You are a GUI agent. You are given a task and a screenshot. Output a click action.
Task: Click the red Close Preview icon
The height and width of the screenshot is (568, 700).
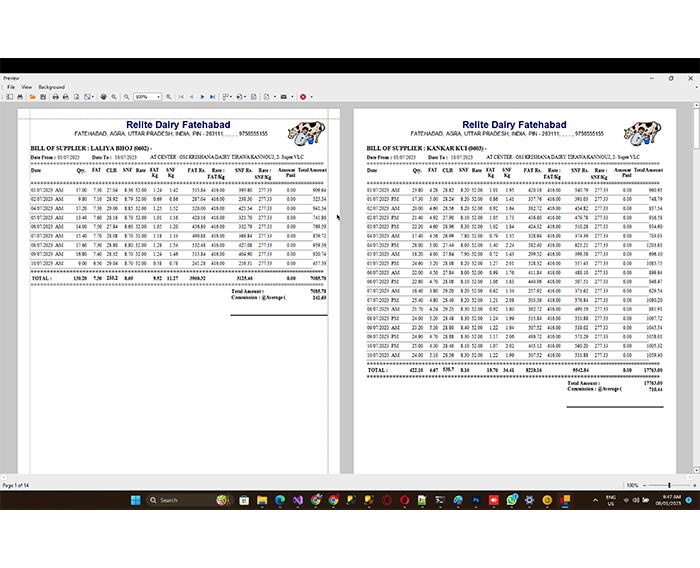click(302, 97)
